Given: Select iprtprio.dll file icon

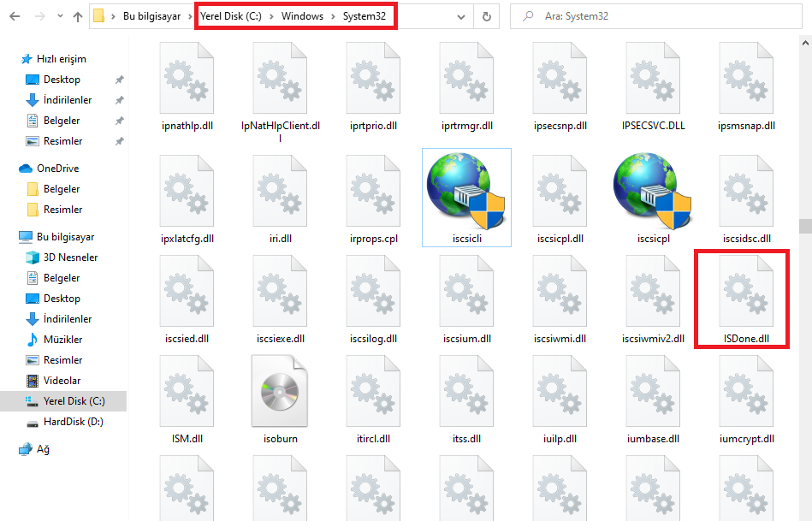Looking at the screenshot, I should click(373, 78).
